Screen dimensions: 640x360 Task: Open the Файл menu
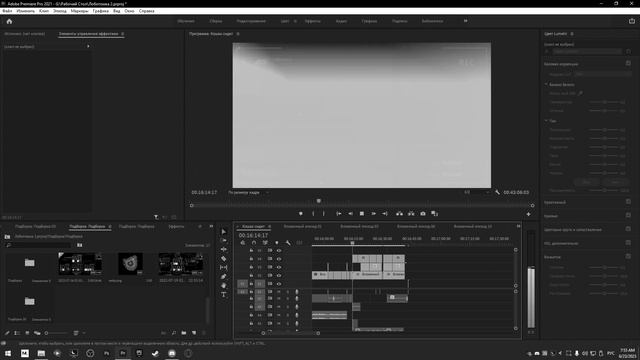(7, 11)
